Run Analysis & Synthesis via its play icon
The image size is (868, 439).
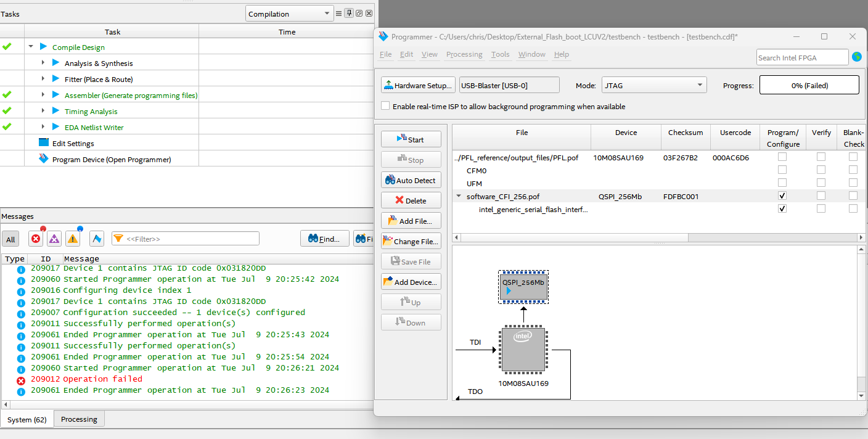coord(55,63)
